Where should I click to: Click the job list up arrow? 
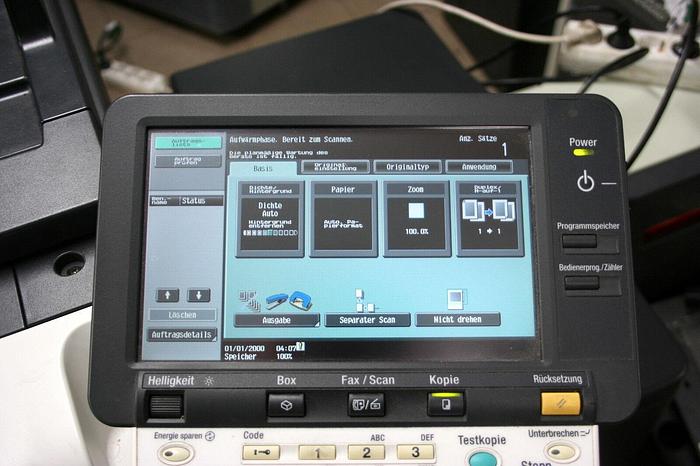pos(168,295)
